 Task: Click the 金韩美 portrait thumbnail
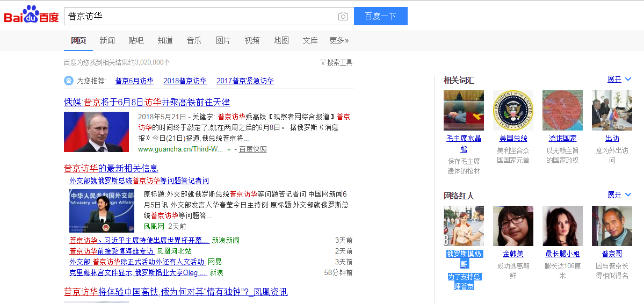(x=513, y=226)
